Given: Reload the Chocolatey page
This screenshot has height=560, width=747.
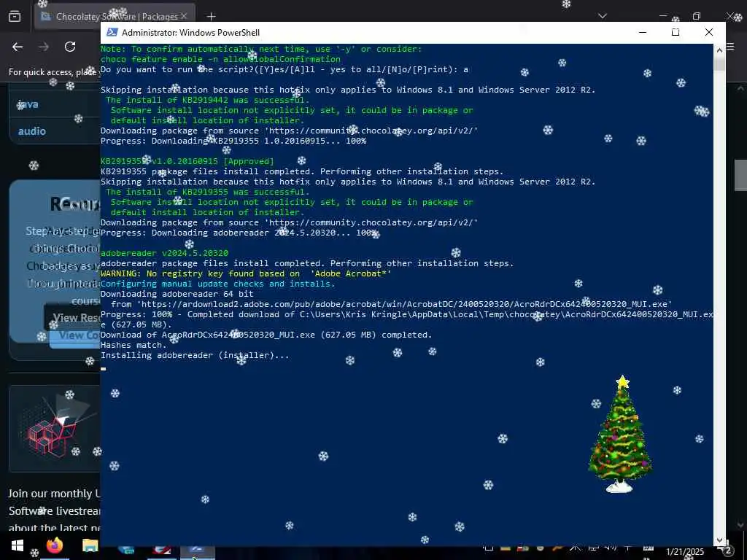Looking at the screenshot, I should 70,47.
